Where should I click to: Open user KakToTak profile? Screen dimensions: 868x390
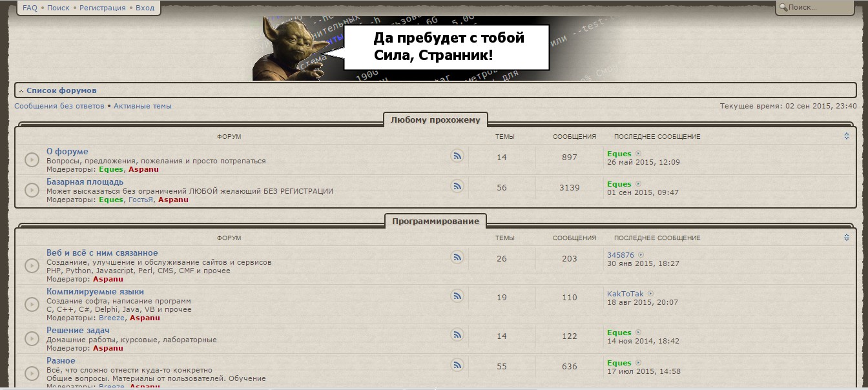(625, 294)
